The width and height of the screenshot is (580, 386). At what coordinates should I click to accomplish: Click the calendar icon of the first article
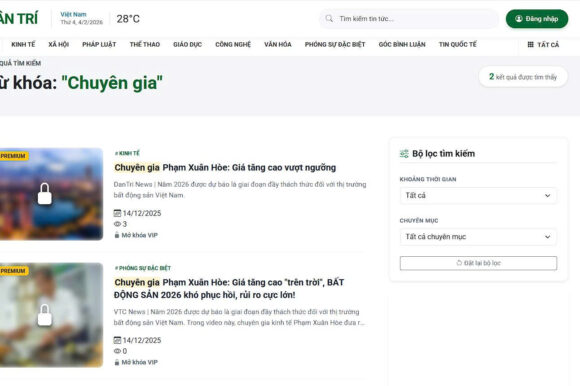[117, 213]
